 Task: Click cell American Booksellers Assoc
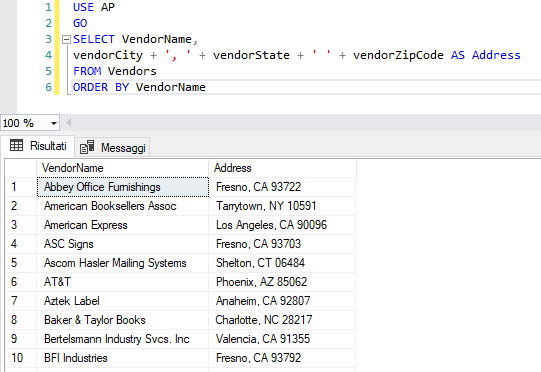pyautogui.click(x=122, y=206)
